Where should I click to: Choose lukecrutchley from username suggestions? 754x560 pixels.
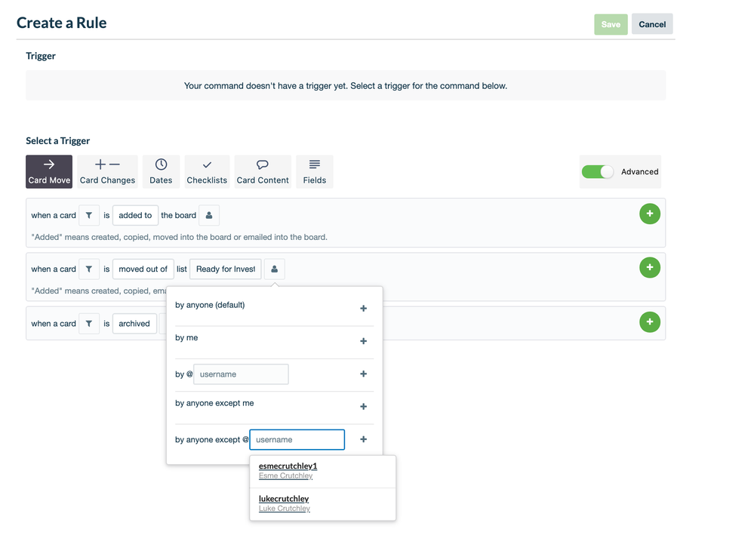323,503
